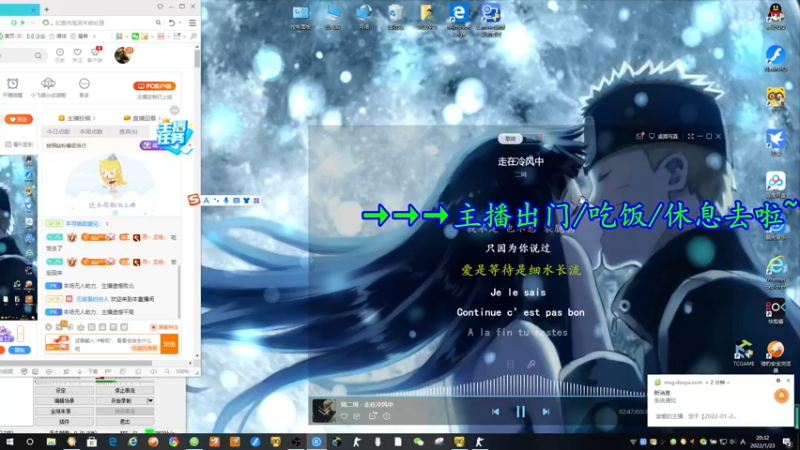Viewport: 800px width, 450px height.
Task: Click the orange bell in the notification
Action: [x=781, y=396]
